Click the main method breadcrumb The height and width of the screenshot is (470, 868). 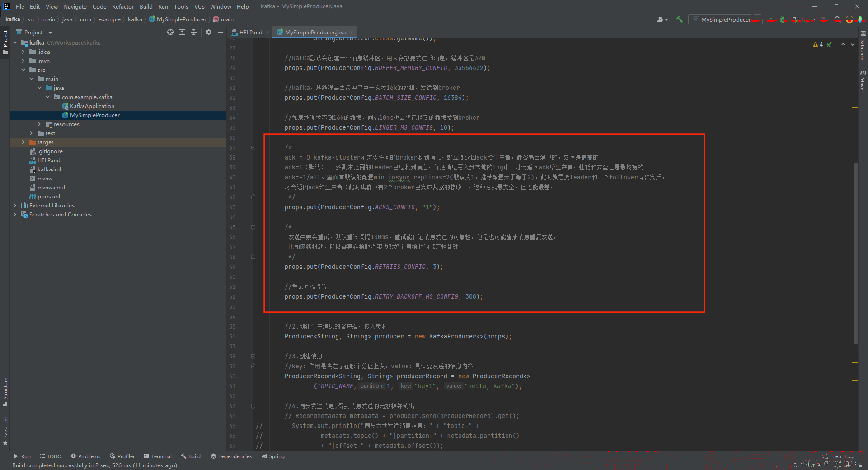(223, 19)
